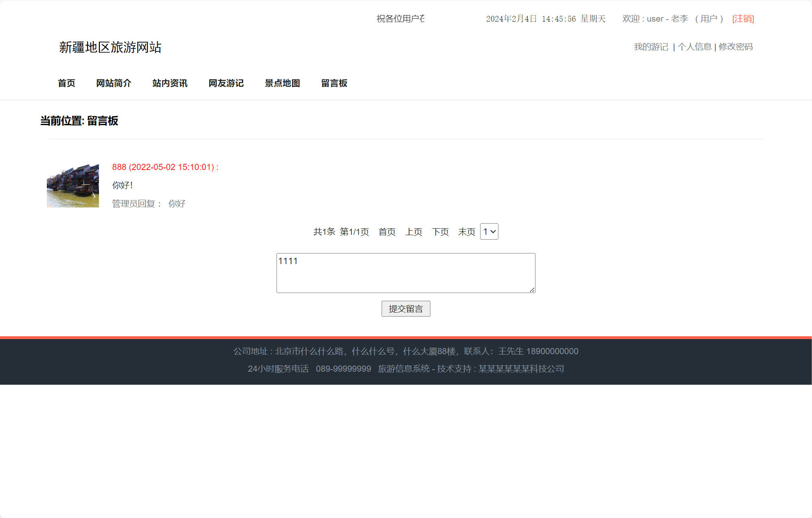812x518 pixels.
Task: Open the 首页 navigation menu item
Action: click(66, 83)
